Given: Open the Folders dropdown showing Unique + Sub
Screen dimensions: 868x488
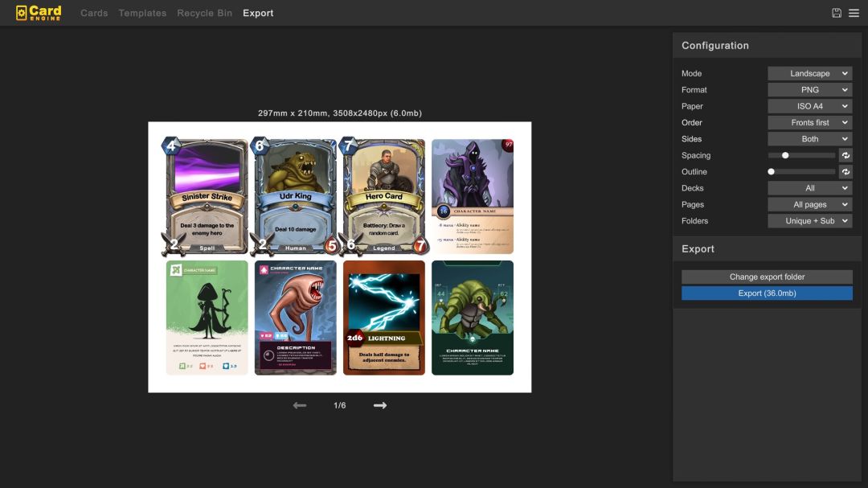Looking at the screenshot, I should point(810,220).
